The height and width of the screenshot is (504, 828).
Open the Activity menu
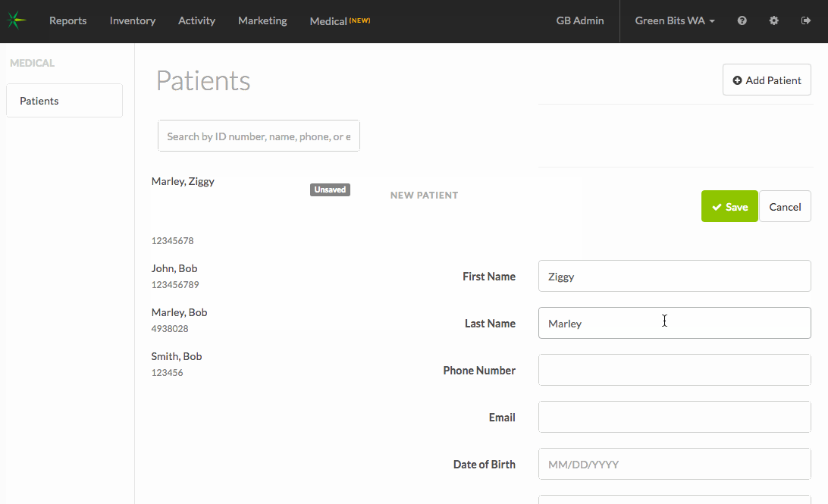(196, 21)
